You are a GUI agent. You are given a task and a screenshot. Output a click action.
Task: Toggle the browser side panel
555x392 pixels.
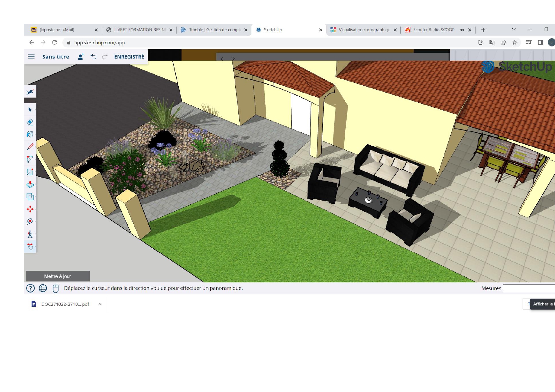540,43
